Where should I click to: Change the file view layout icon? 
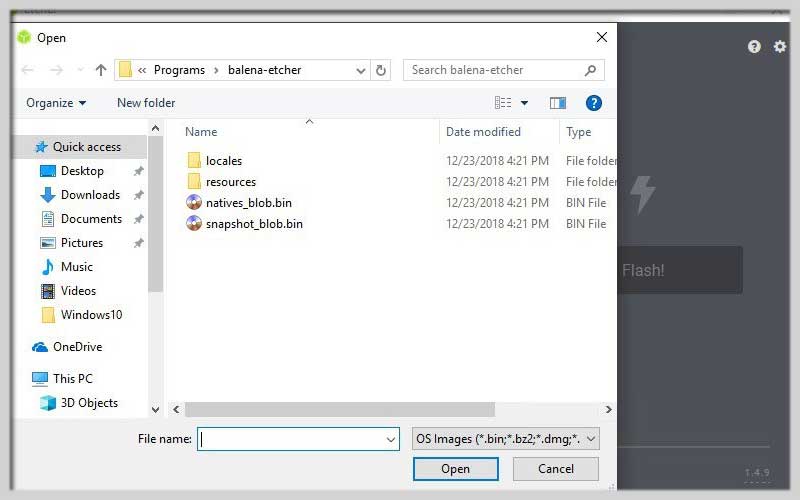(503, 103)
